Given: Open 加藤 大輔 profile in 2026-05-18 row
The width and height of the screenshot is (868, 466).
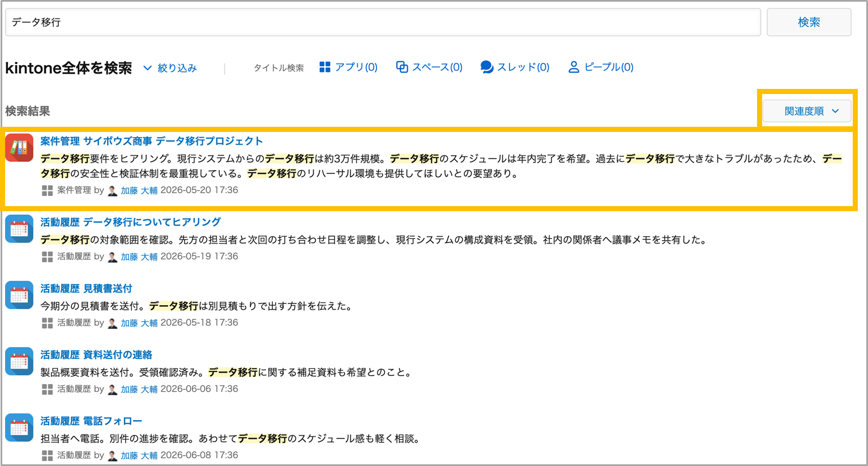Looking at the screenshot, I should [139, 323].
